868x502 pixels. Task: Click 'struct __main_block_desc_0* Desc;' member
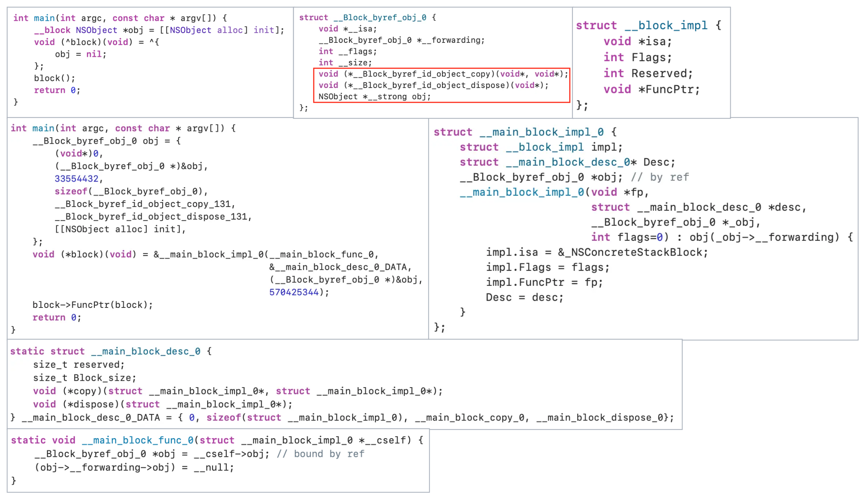(568, 162)
